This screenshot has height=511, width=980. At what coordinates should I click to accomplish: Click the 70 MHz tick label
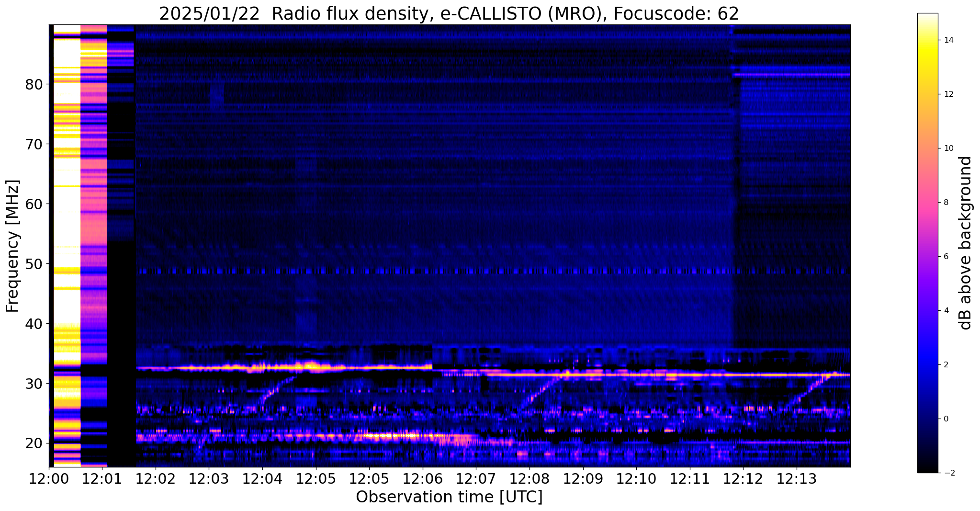tap(34, 145)
